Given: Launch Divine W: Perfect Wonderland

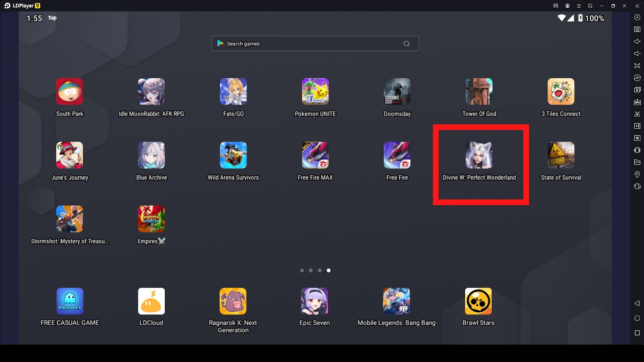Looking at the screenshot, I should 479,155.
